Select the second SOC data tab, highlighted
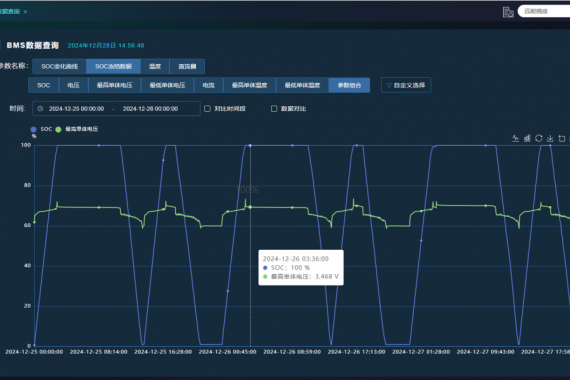 coord(113,67)
